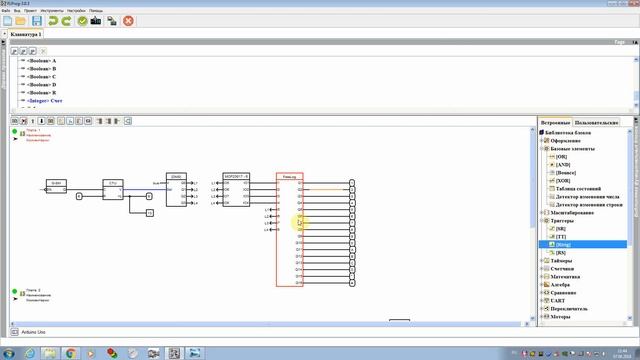Collapse the Базовые элементы folder
Screen dimensions: 640x360
point(542,149)
